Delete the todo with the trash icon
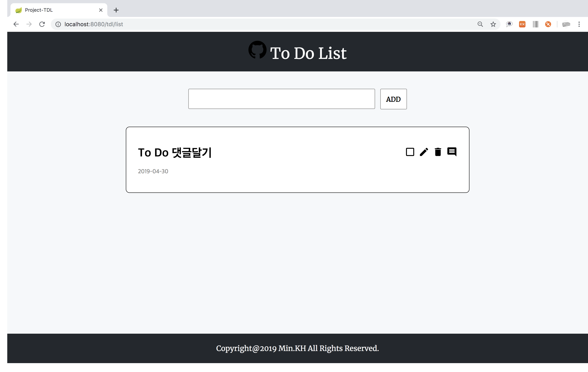588x372 pixels. (438, 152)
